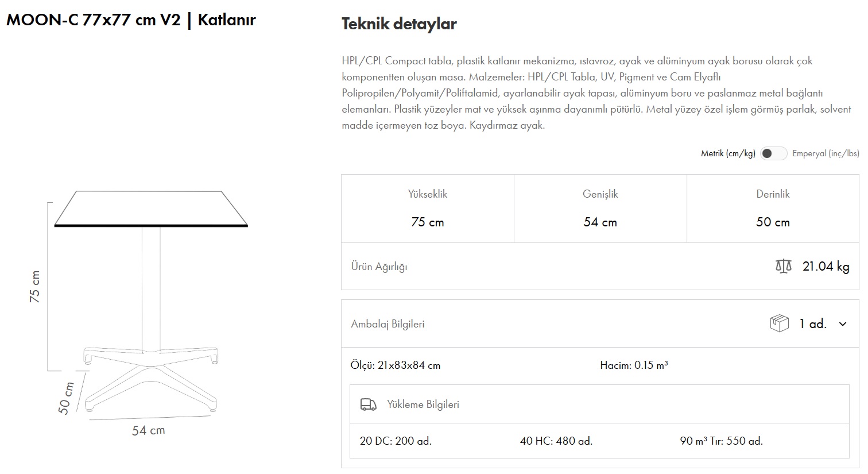Click the Ürün Ağırlığı row label
This screenshot has height=474, width=868.
tap(379, 267)
